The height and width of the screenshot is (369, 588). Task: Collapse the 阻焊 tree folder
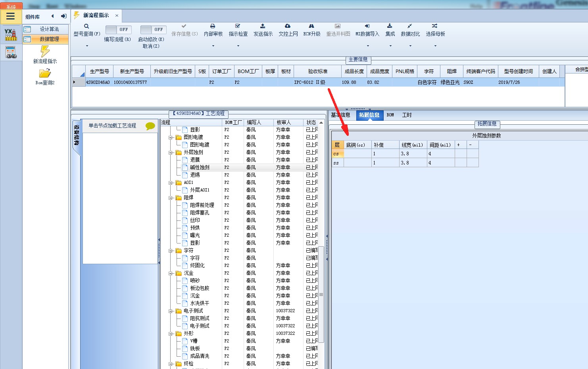[x=171, y=198]
